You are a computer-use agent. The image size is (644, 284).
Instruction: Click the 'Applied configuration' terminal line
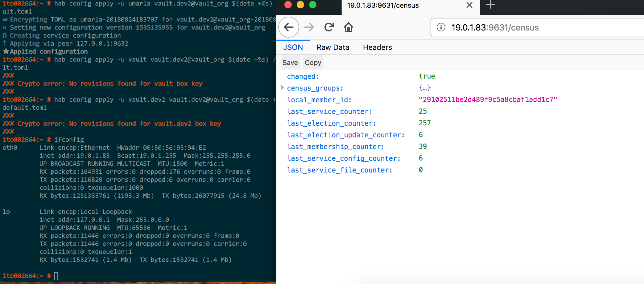(45, 51)
